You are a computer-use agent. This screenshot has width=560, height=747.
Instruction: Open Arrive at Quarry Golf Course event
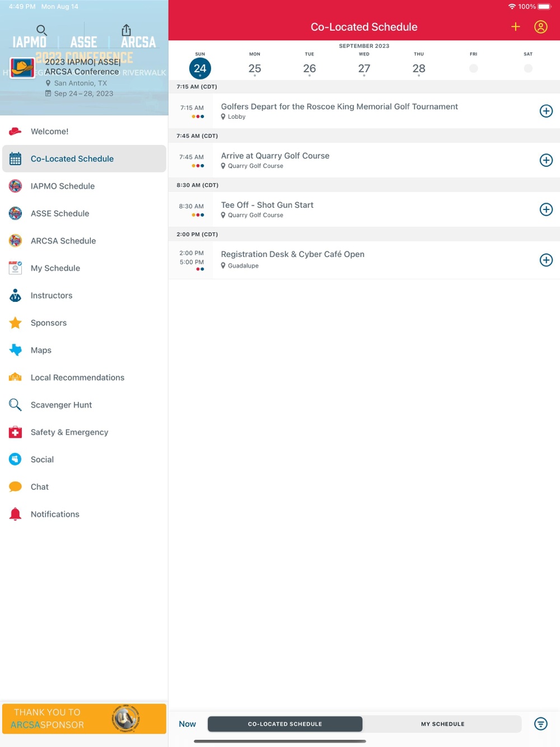click(x=364, y=160)
